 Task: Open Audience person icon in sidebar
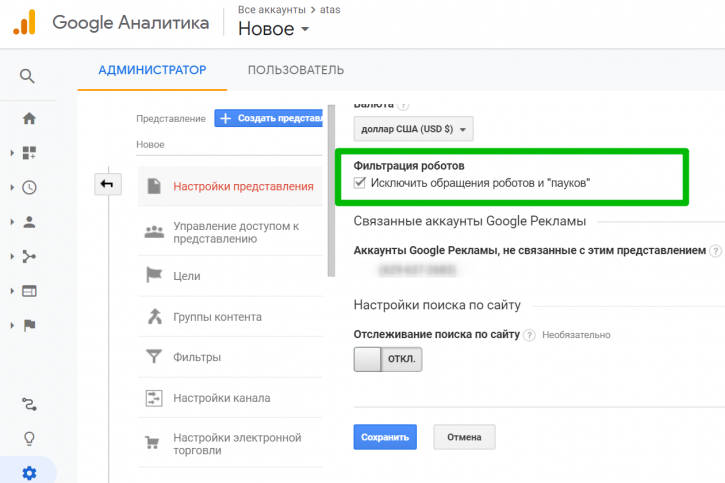[x=29, y=222]
